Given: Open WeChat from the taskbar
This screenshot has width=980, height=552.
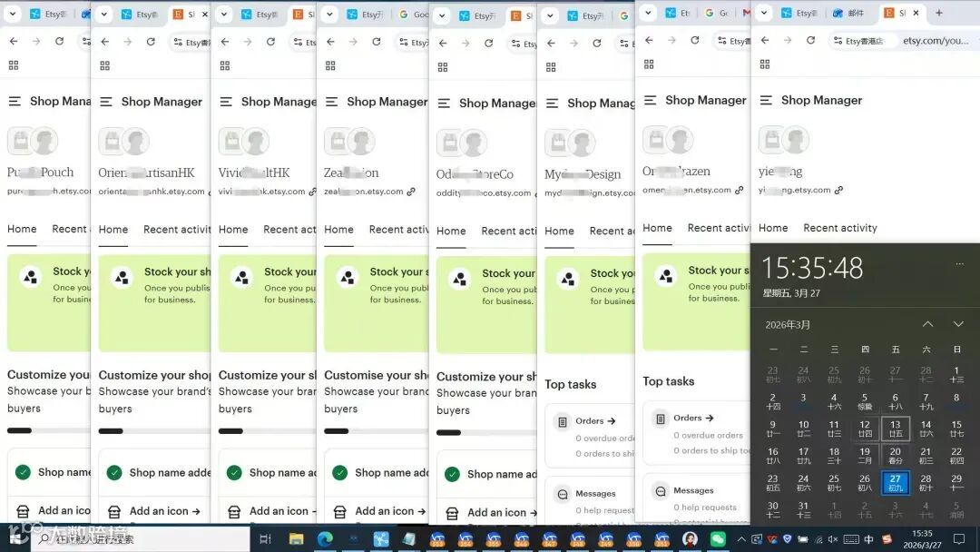Looking at the screenshot, I should (x=718, y=539).
